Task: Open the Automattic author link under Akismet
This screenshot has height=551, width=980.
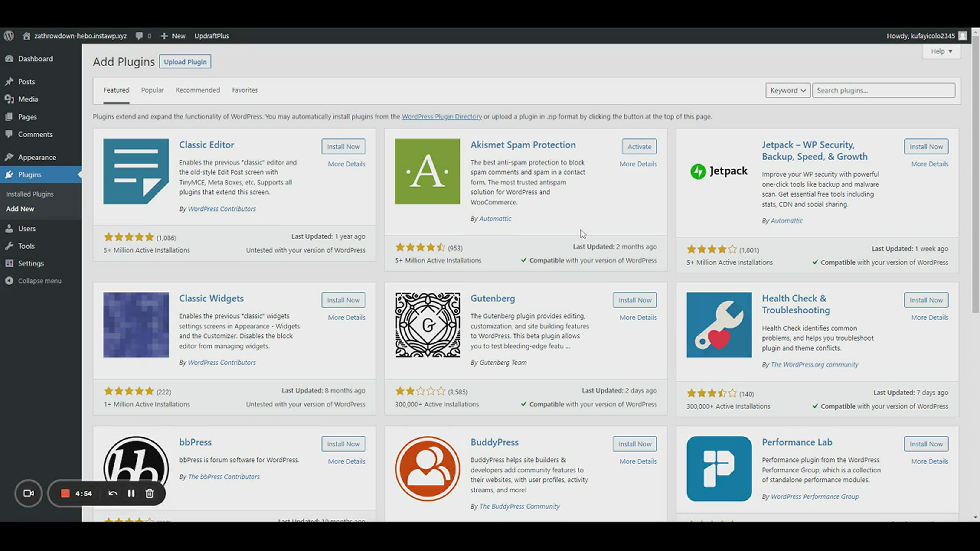Action: coord(495,219)
